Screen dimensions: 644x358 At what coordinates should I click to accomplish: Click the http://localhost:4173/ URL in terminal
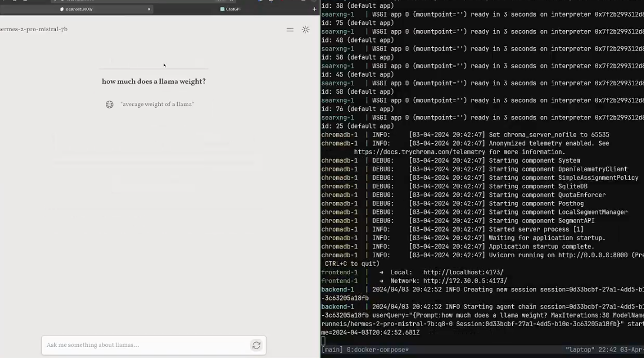(x=463, y=273)
